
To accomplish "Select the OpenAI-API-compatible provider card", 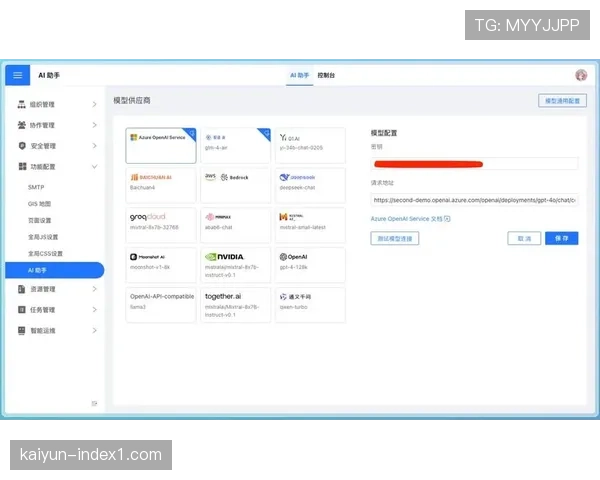I will click(x=161, y=305).
